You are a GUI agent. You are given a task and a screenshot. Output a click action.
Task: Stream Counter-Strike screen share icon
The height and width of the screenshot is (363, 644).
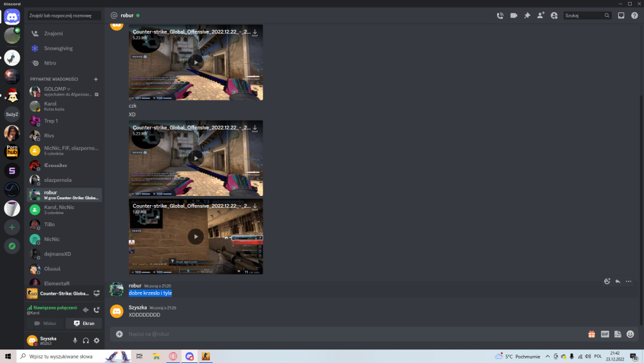[x=97, y=293]
